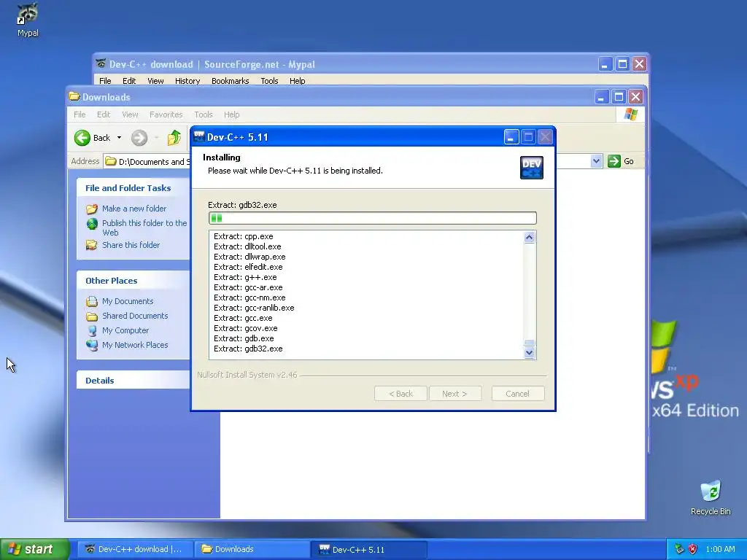Click the Details panel header
Screen dimensions: 747x560
(x=133, y=381)
